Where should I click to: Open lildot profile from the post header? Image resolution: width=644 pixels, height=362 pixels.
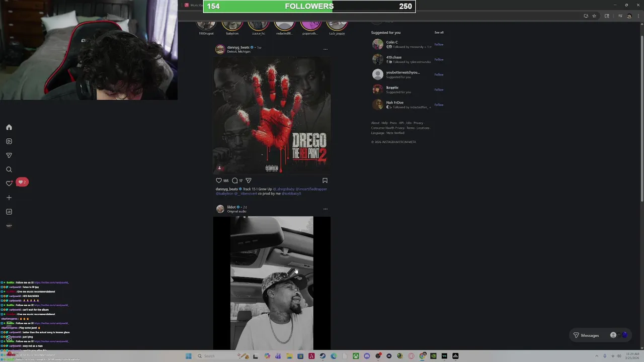click(231, 207)
